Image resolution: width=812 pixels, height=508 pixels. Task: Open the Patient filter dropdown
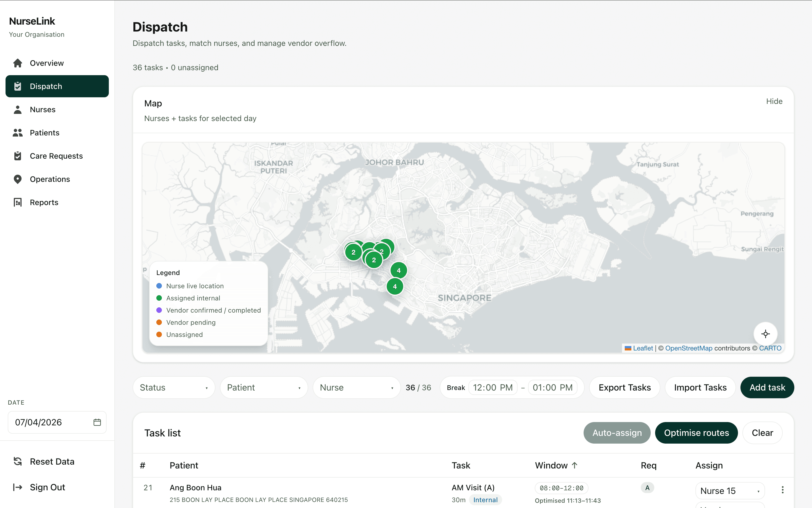tap(264, 387)
